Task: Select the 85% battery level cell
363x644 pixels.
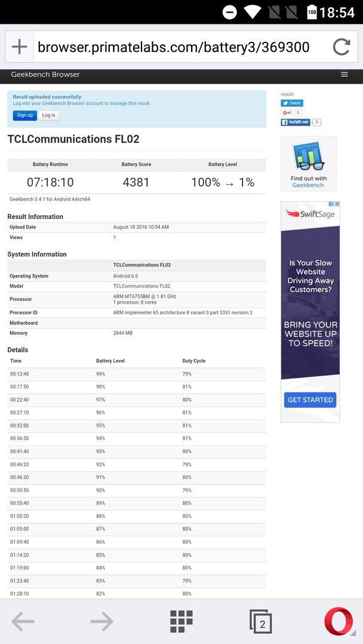Action: pos(101,555)
